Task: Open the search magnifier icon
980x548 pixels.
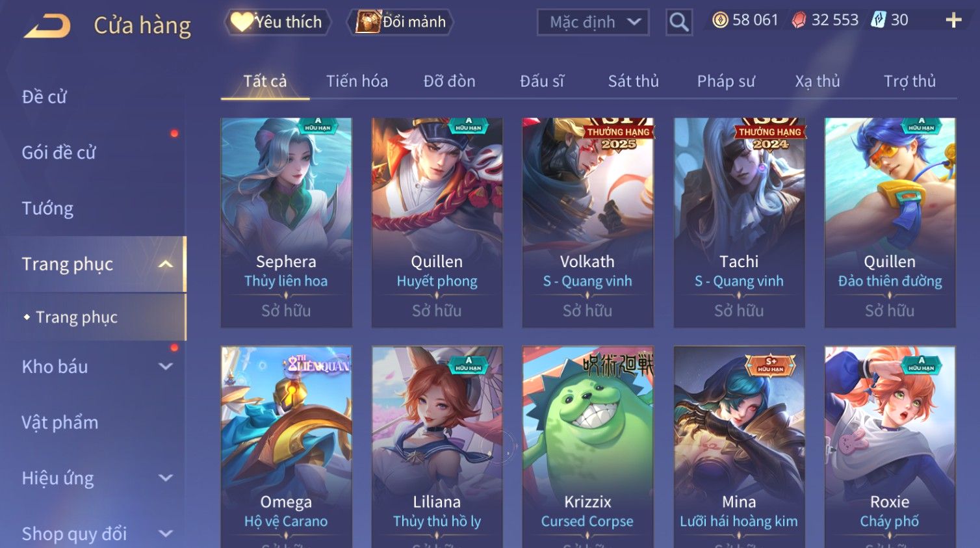Action: 679,22
